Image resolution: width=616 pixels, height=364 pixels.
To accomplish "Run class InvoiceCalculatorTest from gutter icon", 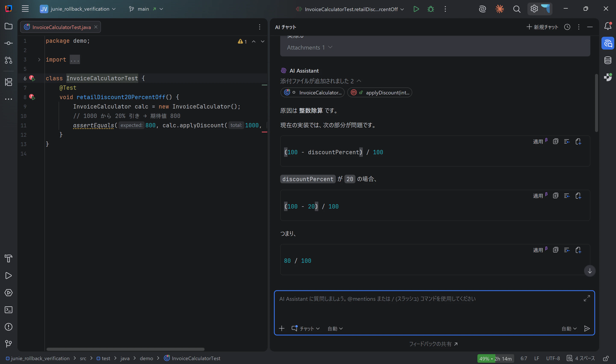I will 32,78.
